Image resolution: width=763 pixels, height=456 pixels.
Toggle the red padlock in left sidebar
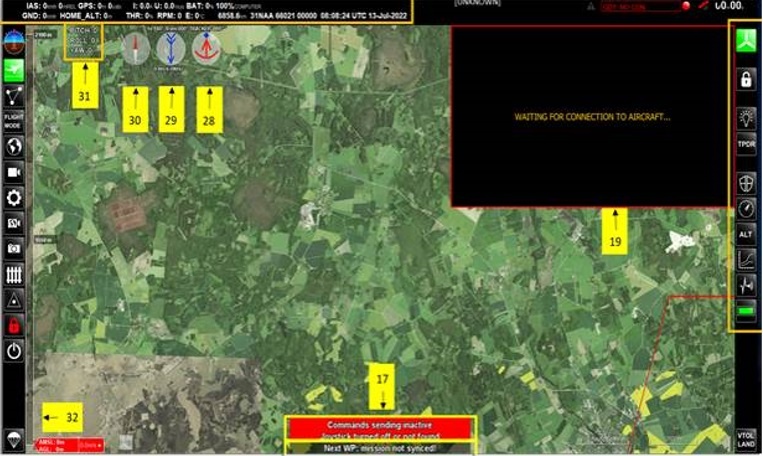[x=15, y=326]
